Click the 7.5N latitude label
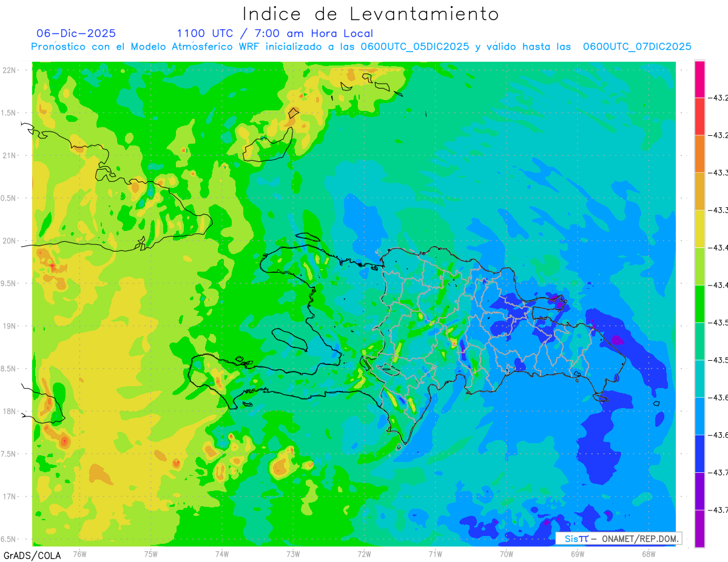The image size is (728, 562). (9, 454)
